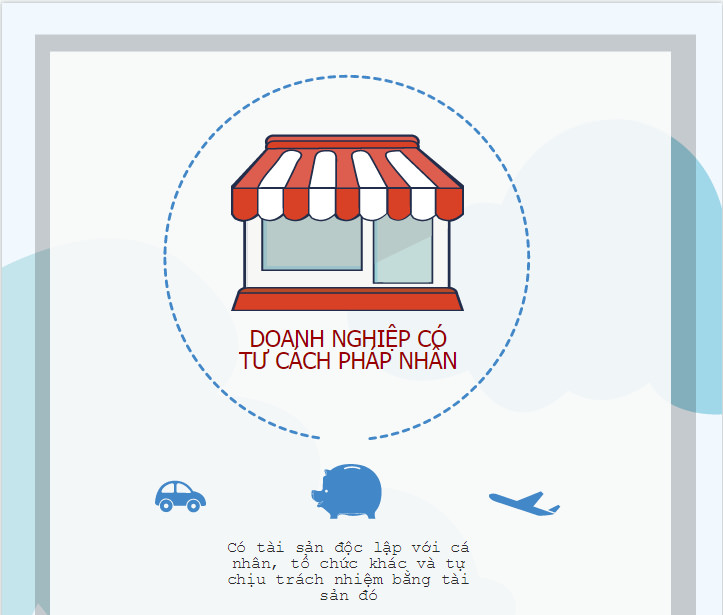This screenshot has height=615, width=723.
Task: Click the blue airplane icon
Action: point(524,503)
